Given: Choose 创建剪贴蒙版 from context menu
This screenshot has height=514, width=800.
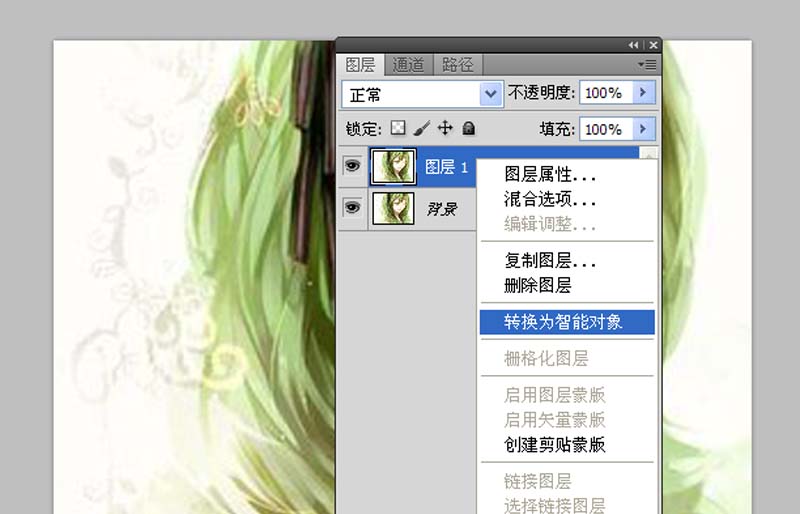Looking at the screenshot, I should (x=567, y=445).
